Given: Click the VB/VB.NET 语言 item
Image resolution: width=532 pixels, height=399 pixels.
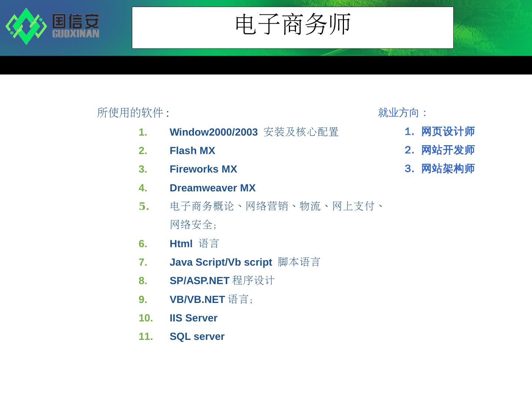Looking at the screenshot, I should (x=211, y=299).
